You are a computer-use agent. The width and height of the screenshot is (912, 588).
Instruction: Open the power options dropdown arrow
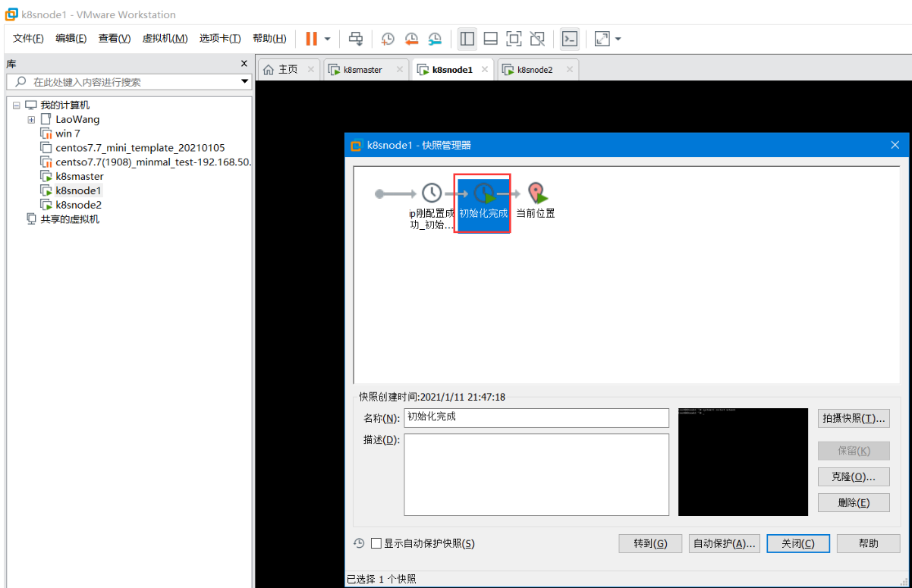pos(327,39)
